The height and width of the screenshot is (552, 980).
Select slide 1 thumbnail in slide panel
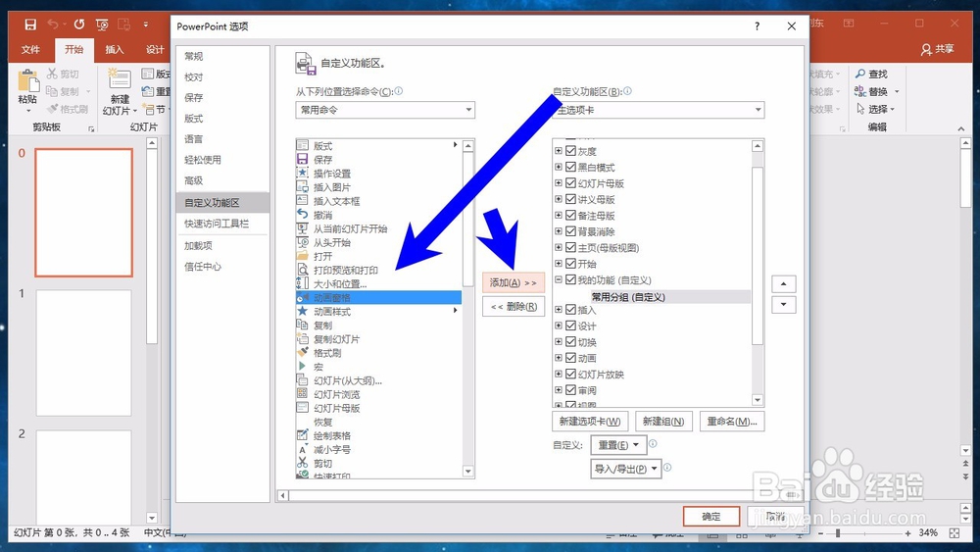(x=83, y=353)
